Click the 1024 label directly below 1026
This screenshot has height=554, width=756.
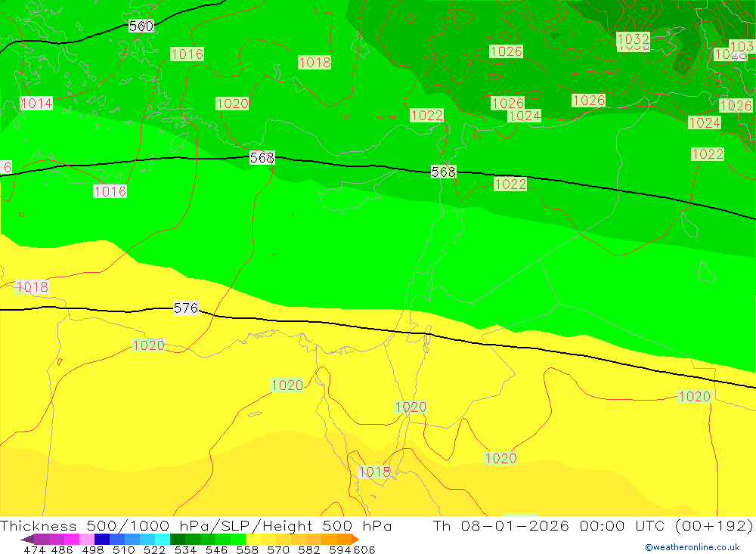(x=525, y=116)
